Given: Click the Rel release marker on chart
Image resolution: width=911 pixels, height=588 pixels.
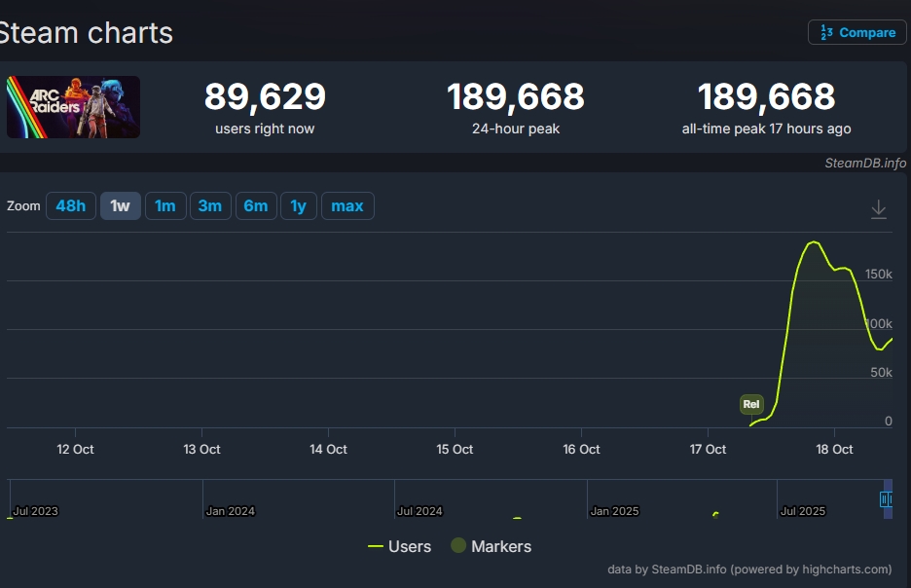Looking at the screenshot, I should click(751, 404).
